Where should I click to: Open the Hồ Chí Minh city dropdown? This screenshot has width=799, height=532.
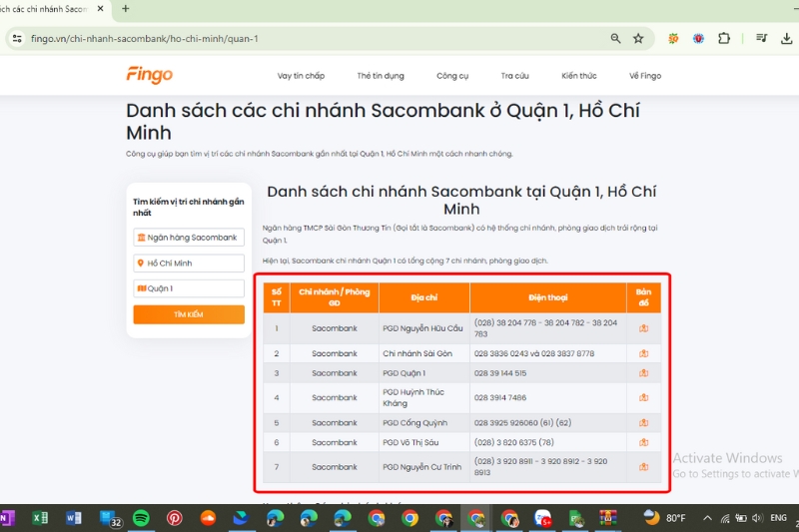click(x=189, y=264)
